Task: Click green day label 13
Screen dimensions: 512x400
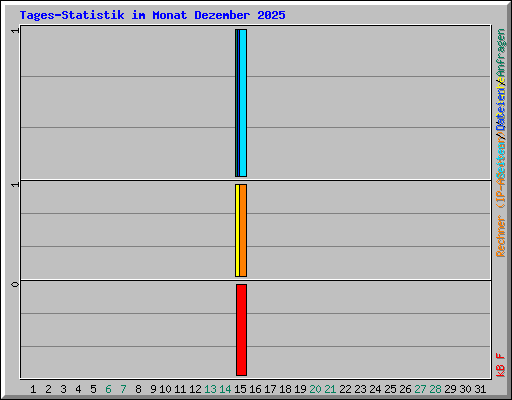Action: tap(210, 389)
